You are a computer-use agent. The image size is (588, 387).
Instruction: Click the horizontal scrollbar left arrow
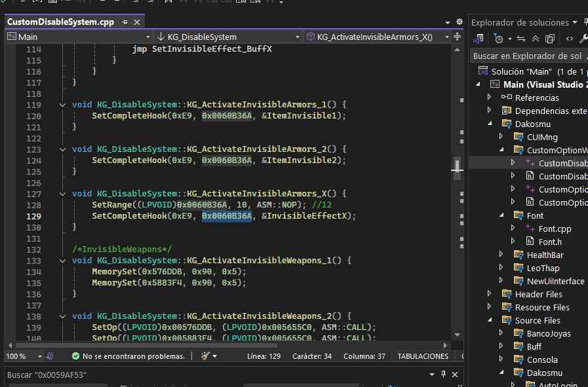pyautogui.click(x=10, y=345)
